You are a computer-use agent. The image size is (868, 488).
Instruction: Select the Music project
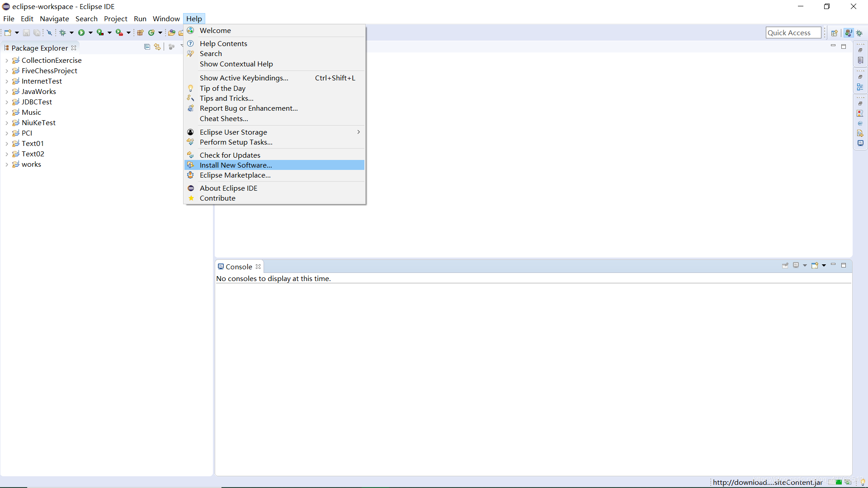(31, 113)
